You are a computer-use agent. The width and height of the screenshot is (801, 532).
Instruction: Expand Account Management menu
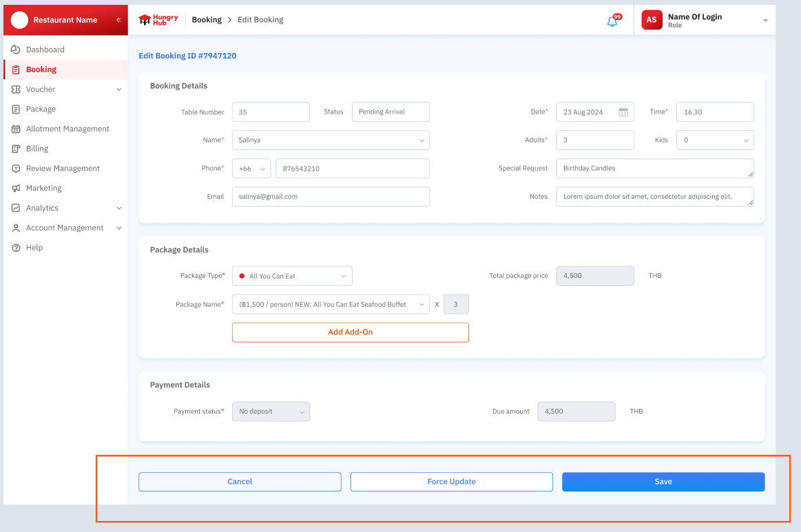(118, 228)
